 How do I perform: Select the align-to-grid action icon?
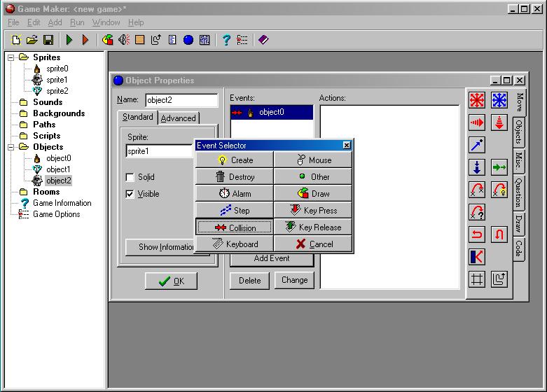pos(477,279)
